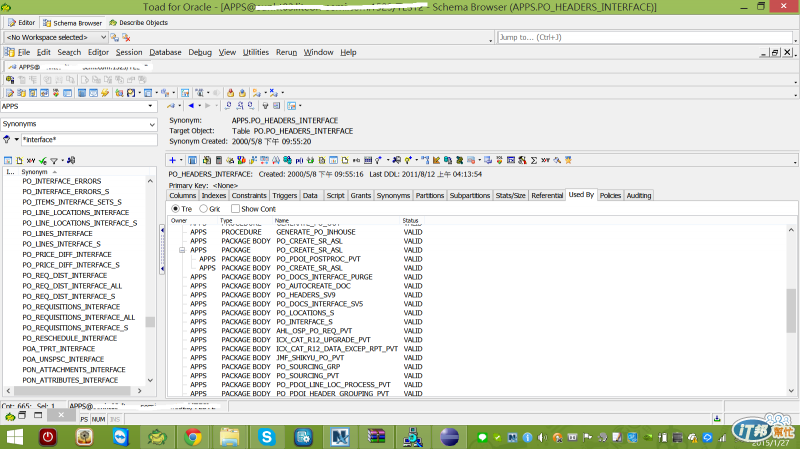Open File Explorer folder in taskbar

[x=230, y=437]
